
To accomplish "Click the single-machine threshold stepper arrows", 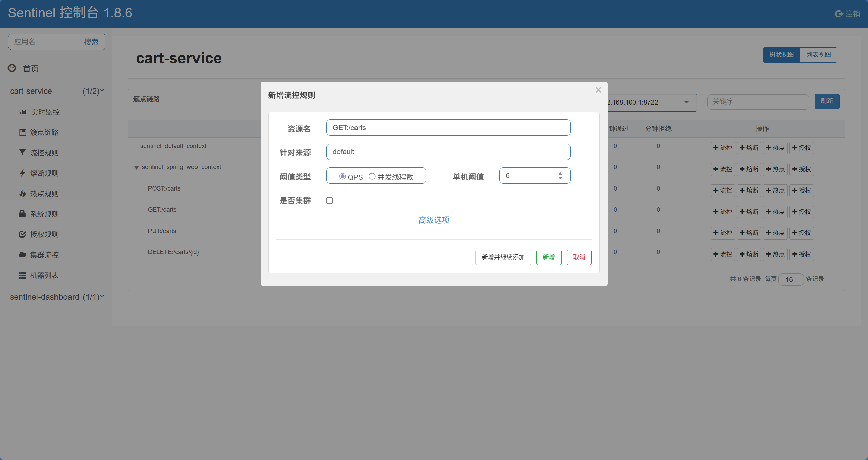I will click(x=560, y=176).
